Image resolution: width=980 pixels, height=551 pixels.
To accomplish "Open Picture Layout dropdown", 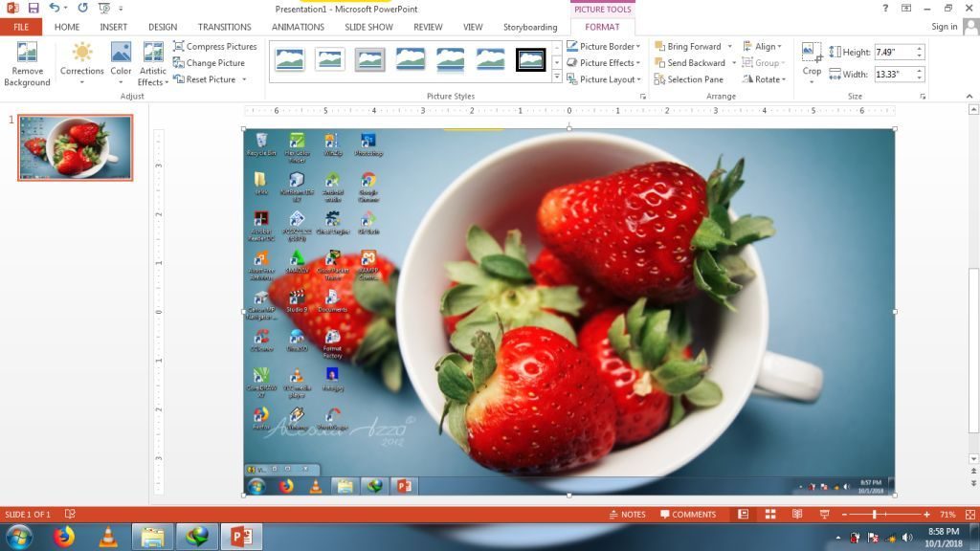I will (x=604, y=79).
